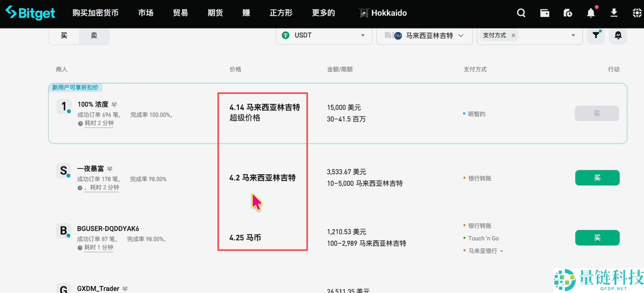Screen dimensions: 644x293
Task: Click 买 button for 一夜暴富 merchant
Action: (x=597, y=178)
